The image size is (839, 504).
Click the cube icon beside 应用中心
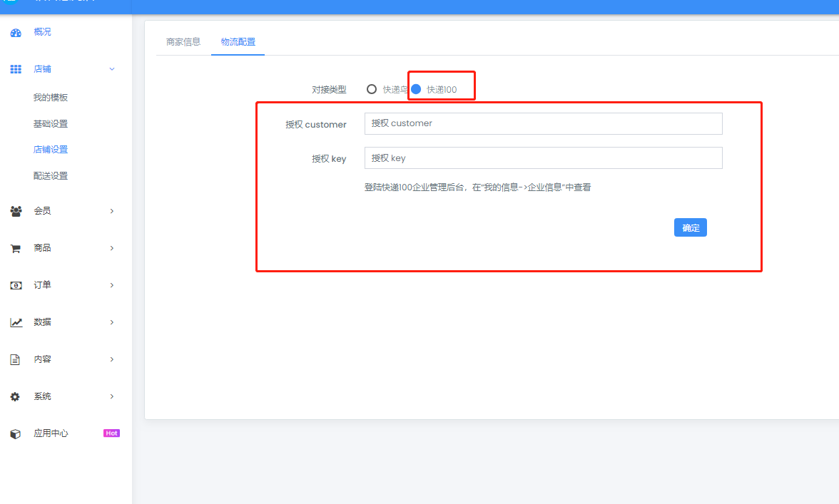pos(16,433)
